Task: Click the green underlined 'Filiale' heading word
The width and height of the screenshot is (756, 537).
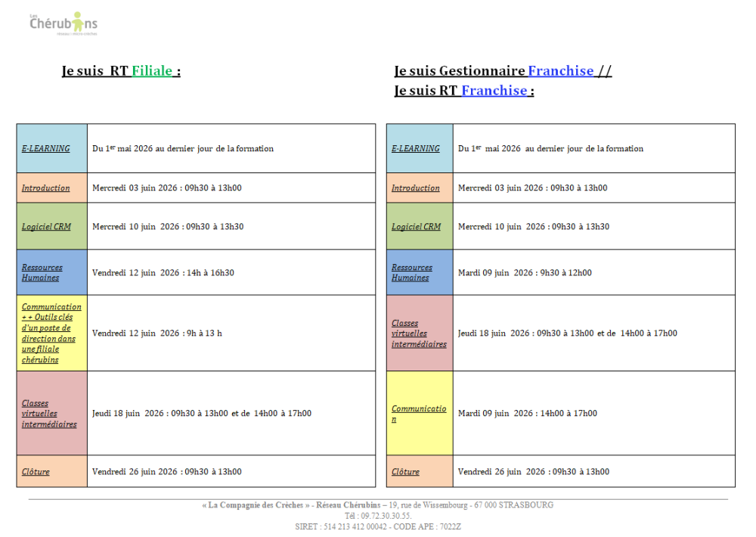Action: 153,71
